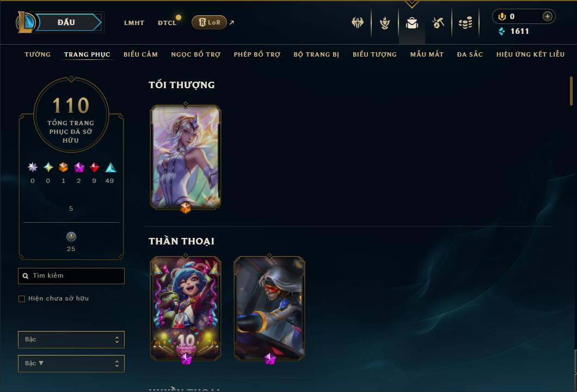Switch to ĐTCL game mode link
577x392 pixels.
168,23
